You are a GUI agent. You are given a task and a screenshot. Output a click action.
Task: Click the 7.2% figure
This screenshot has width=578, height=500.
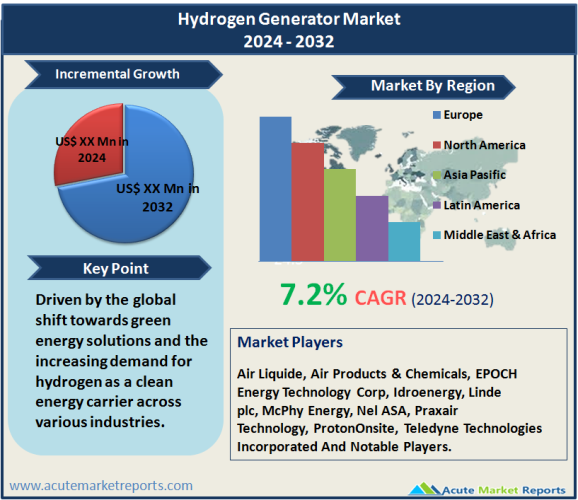tap(313, 295)
